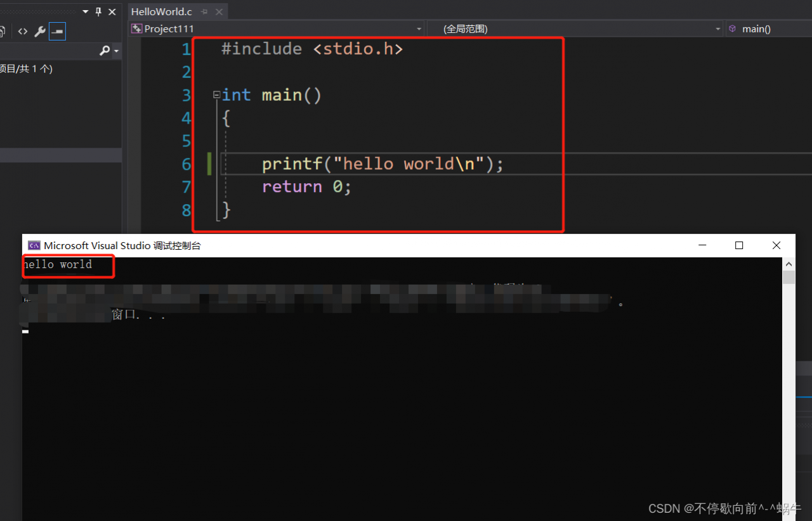Maximize the debug console window
Viewport: 812px width, 521px height.
coord(739,245)
